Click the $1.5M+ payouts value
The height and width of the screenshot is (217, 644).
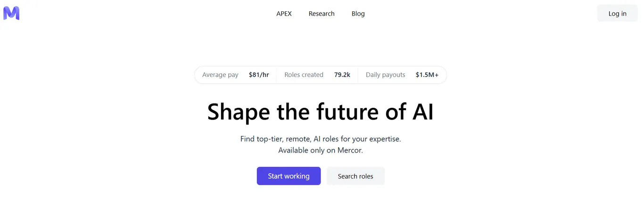click(x=427, y=75)
